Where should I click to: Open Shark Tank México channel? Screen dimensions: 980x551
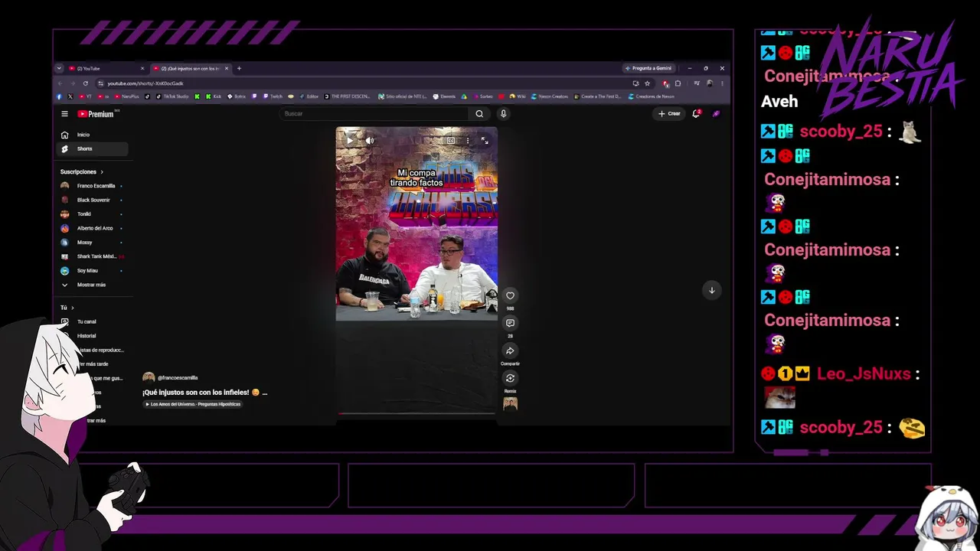92,256
